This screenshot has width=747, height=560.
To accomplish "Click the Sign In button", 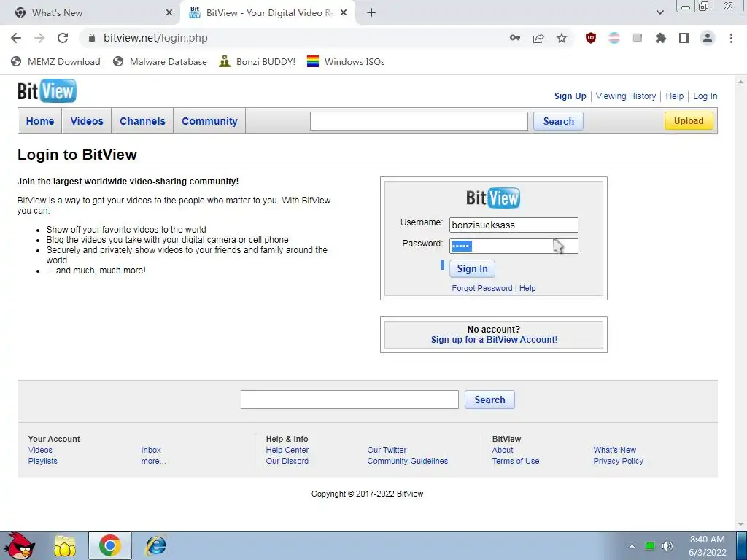I will (x=472, y=268).
